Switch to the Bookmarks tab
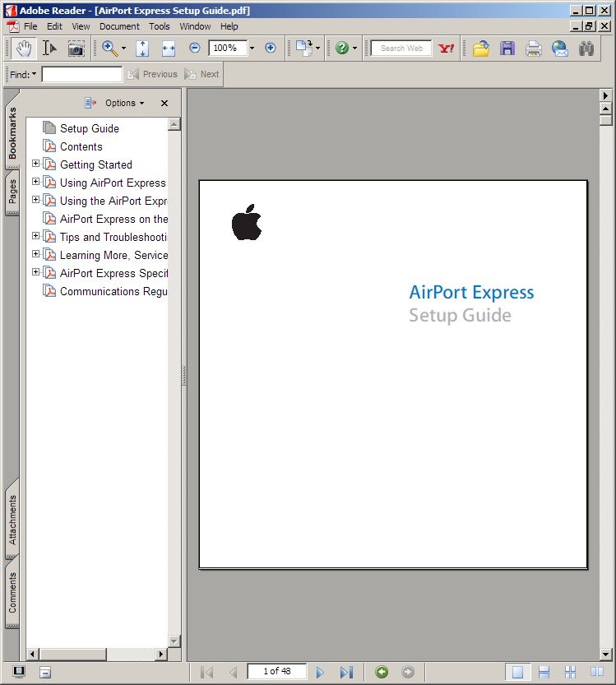Screen dimensions: 616x685 12,132
